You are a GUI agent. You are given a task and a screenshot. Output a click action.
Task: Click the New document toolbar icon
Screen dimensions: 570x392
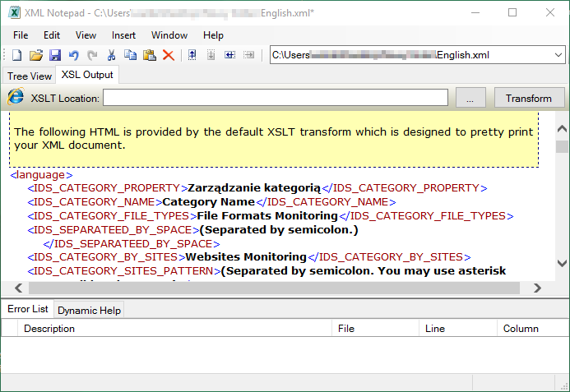click(16, 55)
